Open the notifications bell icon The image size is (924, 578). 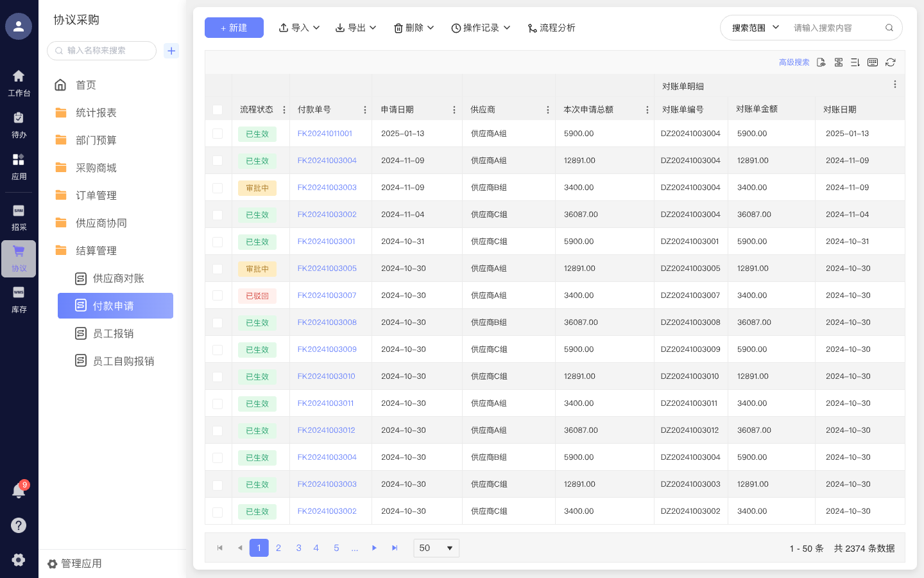[19, 491]
